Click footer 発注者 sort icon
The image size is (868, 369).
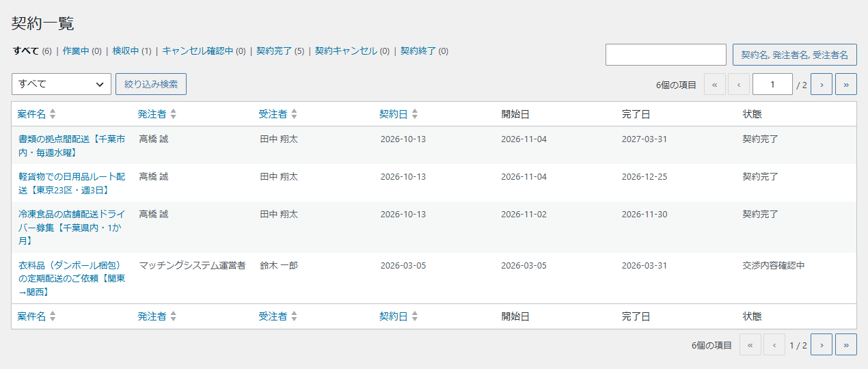pos(173,316)
